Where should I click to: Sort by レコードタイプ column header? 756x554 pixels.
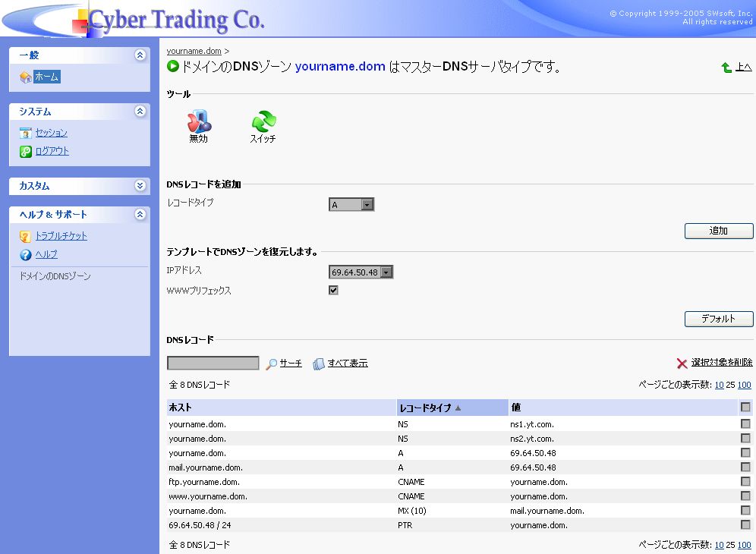click(425, 408)
